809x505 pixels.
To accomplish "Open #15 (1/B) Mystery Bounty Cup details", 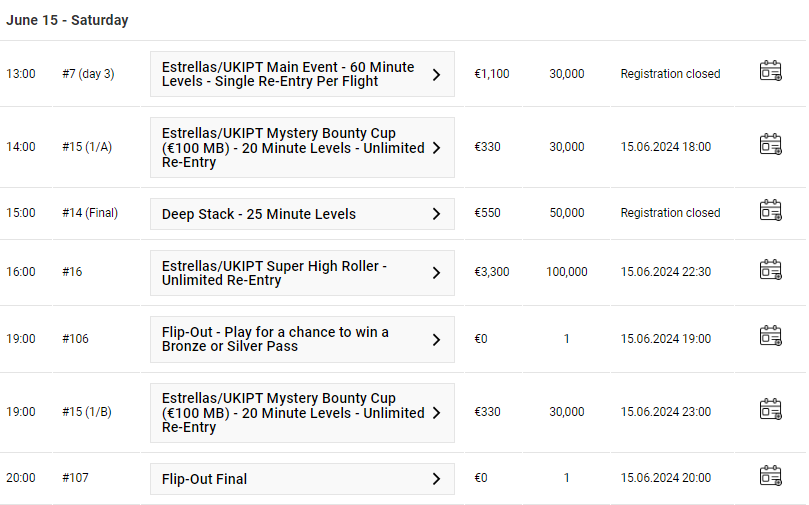I will pos(302,413).
